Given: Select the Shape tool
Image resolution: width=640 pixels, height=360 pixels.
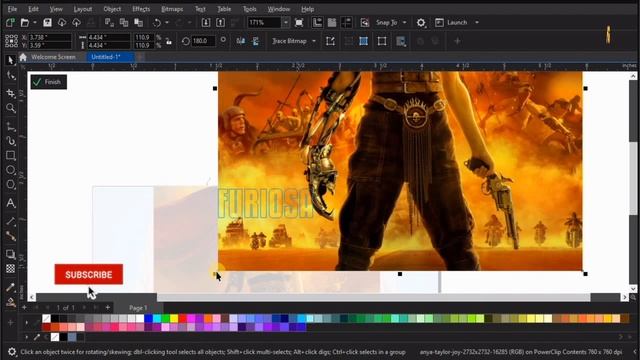Looking at the screenshot, I should coord(11,76).
